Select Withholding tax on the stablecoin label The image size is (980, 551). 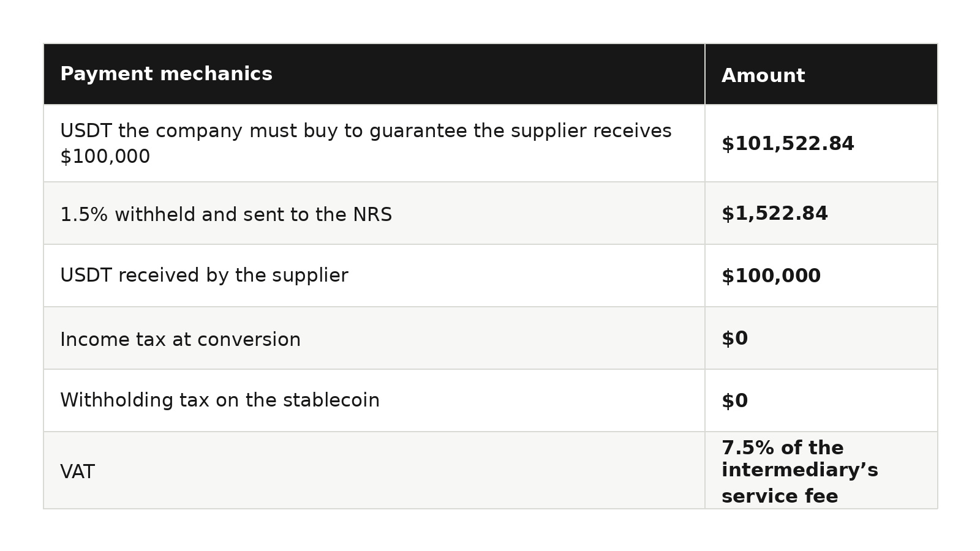(x=220, y=400)
